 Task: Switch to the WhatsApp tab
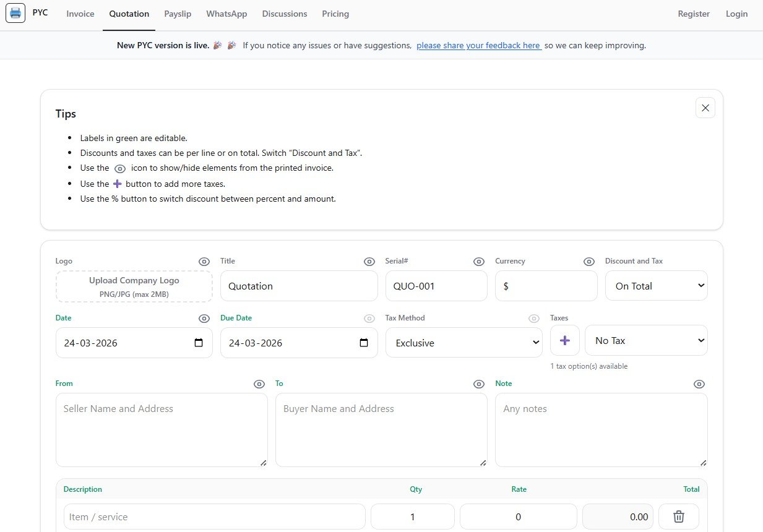click(x=226, y=14)
